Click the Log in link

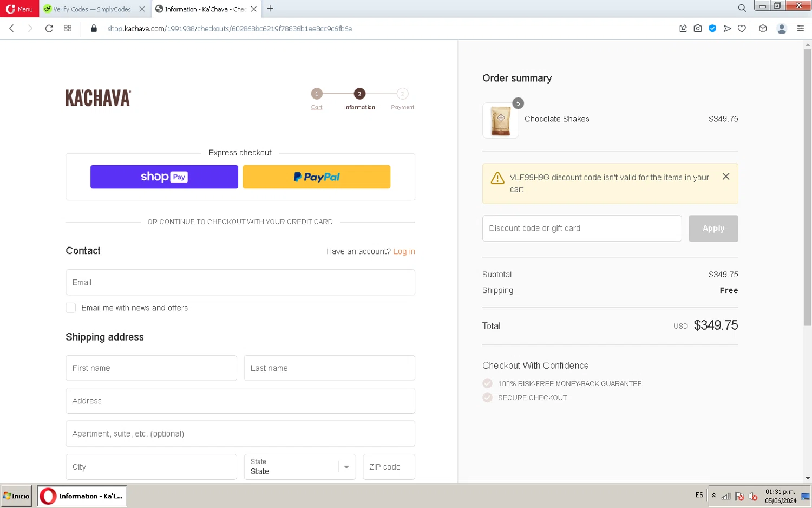(404, 251)
